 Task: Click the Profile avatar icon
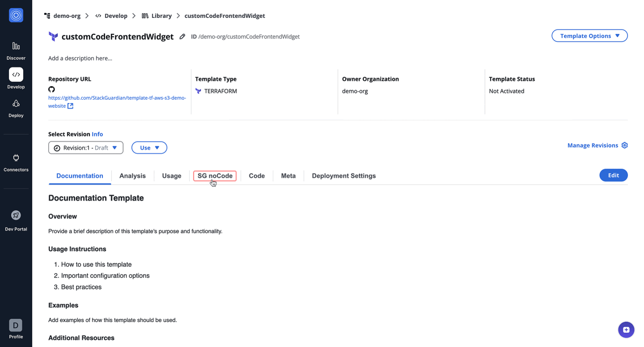click(x=16, y=325)
